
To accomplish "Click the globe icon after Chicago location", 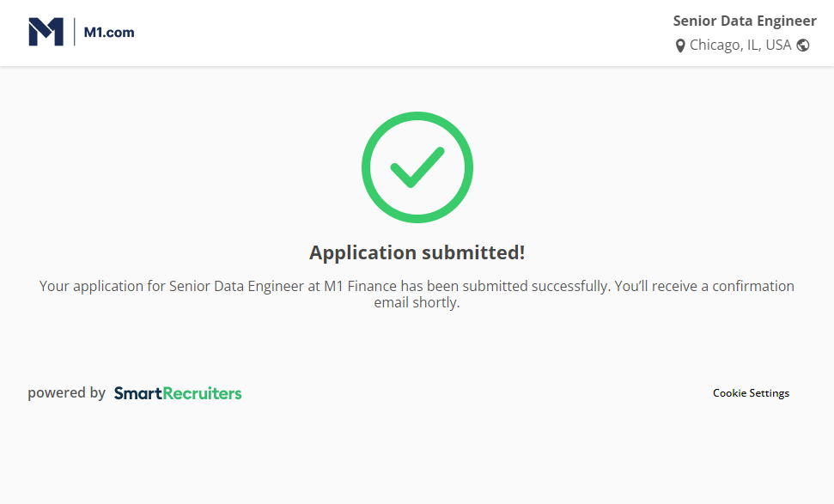I will (803, 46).
